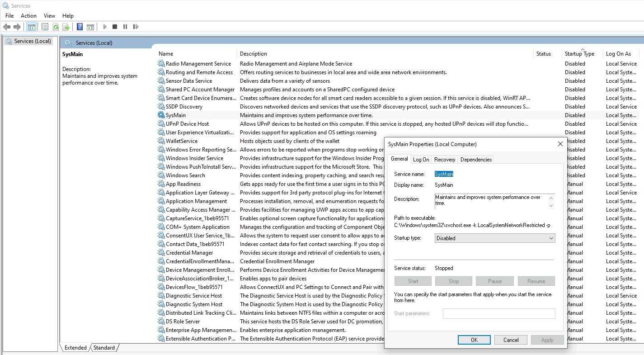Click the Show/Hide Console Tree icon
Image resolution: width=644 pixels, height=355 pixels.
tap(32, 27)
